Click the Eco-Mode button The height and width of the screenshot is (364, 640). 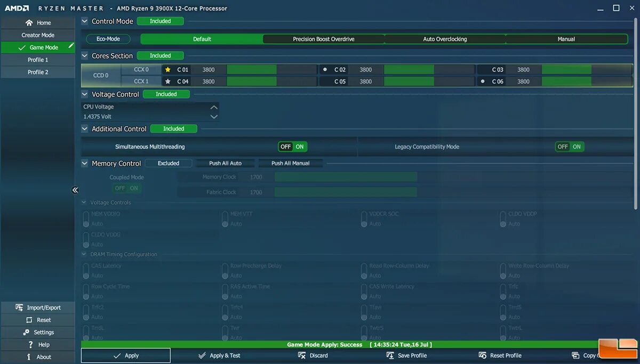point(108,39)
